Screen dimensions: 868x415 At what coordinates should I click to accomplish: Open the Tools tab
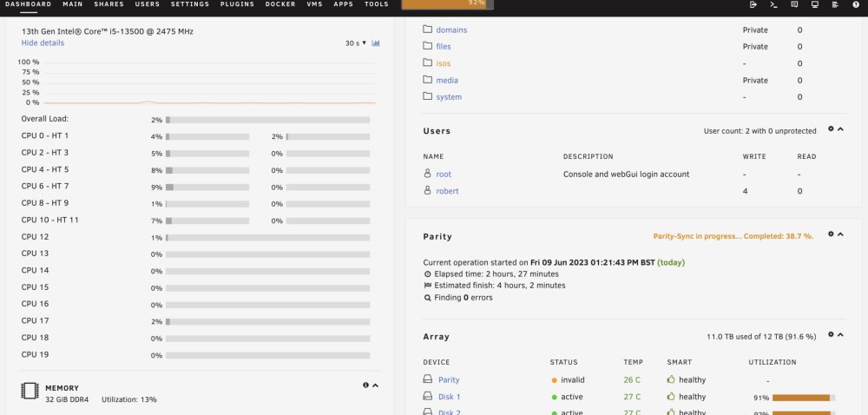coord(377,4)
